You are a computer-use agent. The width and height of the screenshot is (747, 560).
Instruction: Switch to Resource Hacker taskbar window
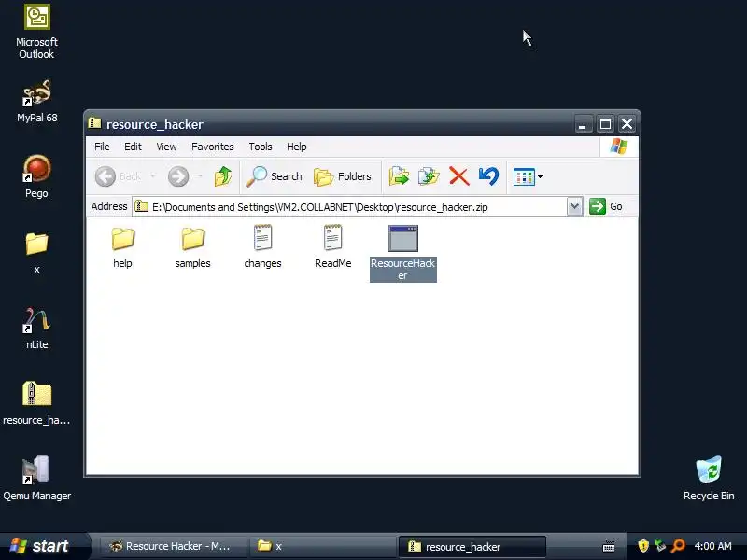click(x=172, y=546)
